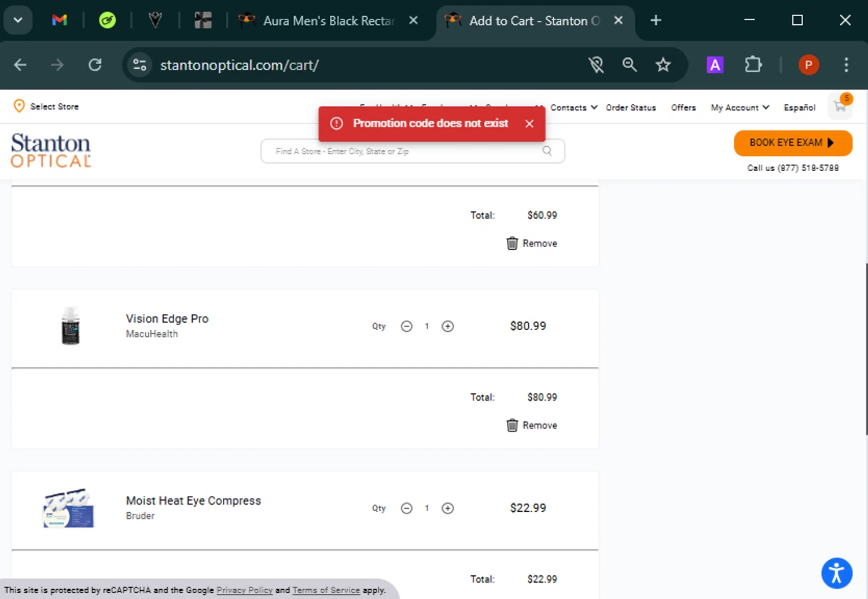Open the fourth pinned tab with grid icon

click(203, 20)
